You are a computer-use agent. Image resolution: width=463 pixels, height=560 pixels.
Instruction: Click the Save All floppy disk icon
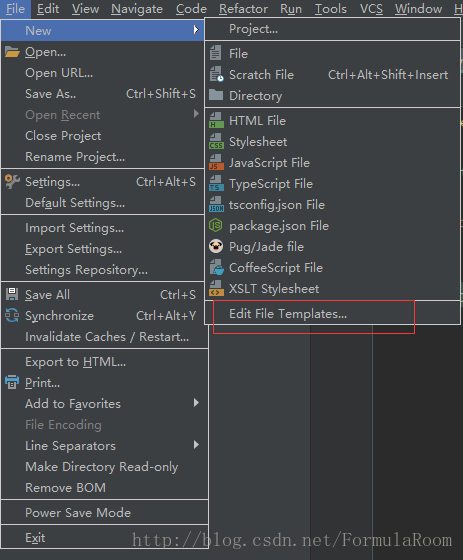tap(12, 294)
